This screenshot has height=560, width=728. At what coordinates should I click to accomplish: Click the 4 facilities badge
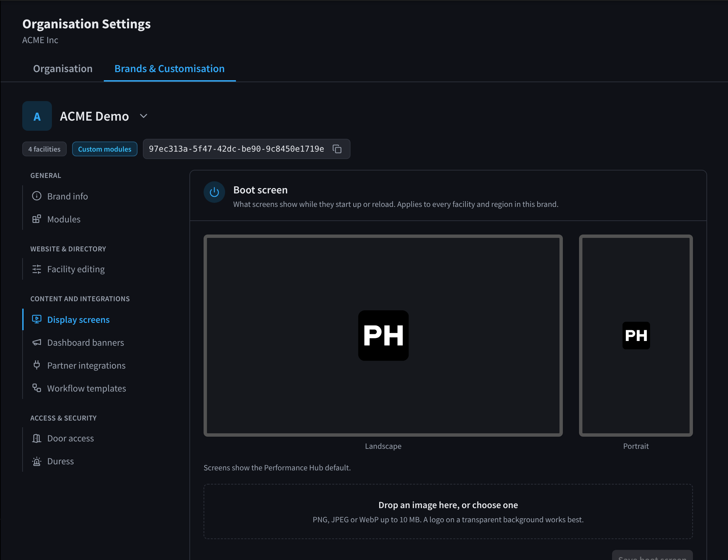(44, 149)
